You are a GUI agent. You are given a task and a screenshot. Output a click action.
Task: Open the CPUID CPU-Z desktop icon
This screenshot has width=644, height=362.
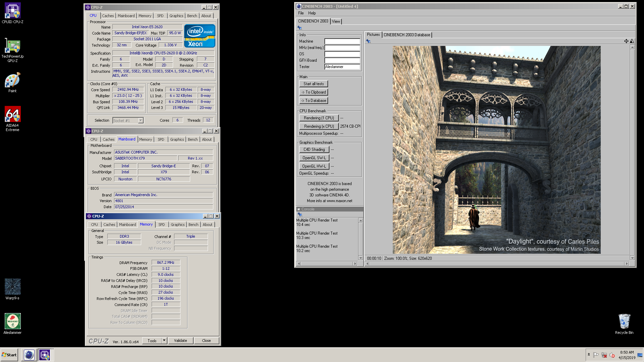pyautogui.click(x=12, y=13)
